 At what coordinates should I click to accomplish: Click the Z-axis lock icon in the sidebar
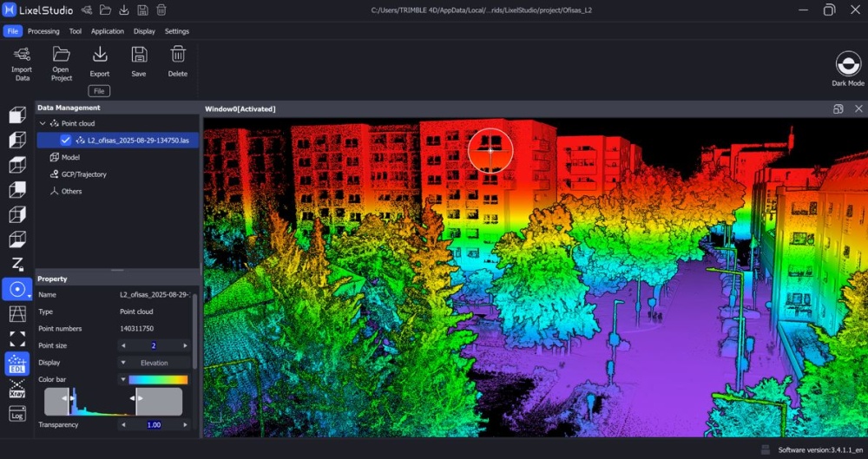[x=17, y=265]
